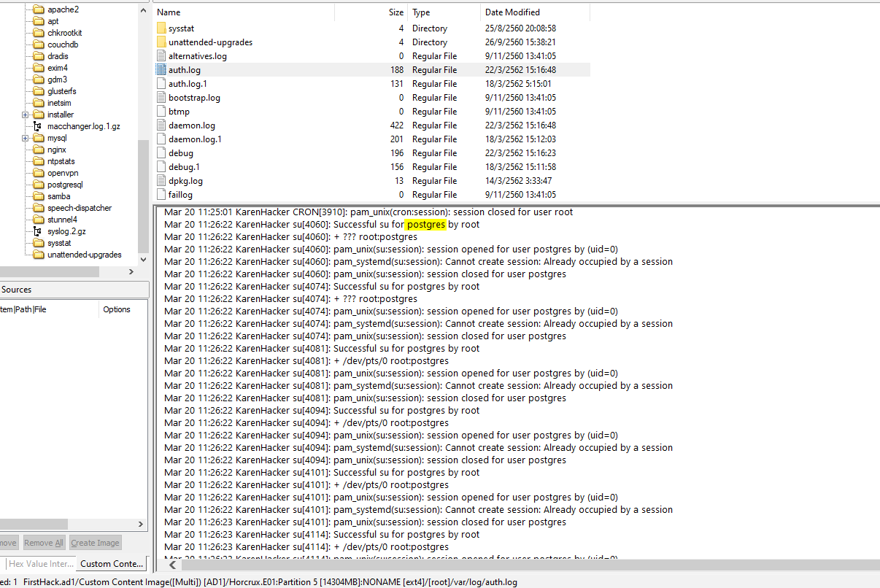
Task: Select the unattended-upgrades folder in tree
Action: 84,255
